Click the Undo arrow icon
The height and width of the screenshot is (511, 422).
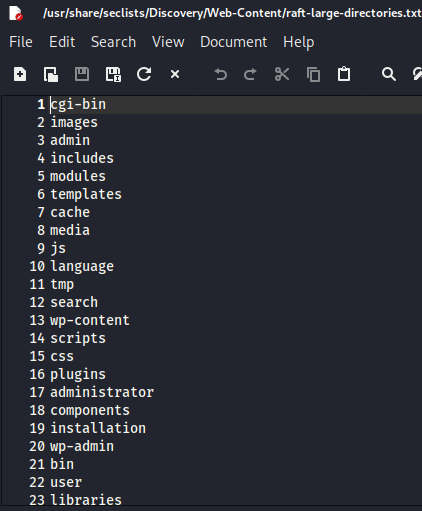pyautogui.click(x=220, y=74)
